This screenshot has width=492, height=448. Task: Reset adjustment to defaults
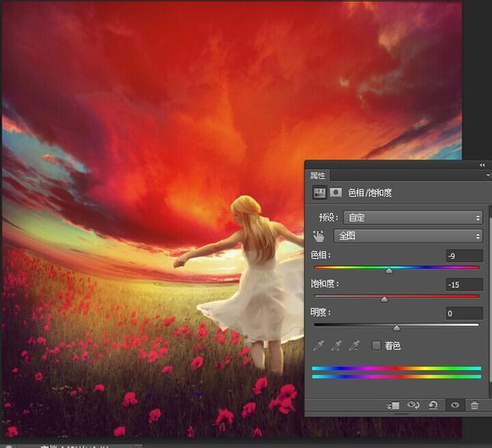click(433, 406)
